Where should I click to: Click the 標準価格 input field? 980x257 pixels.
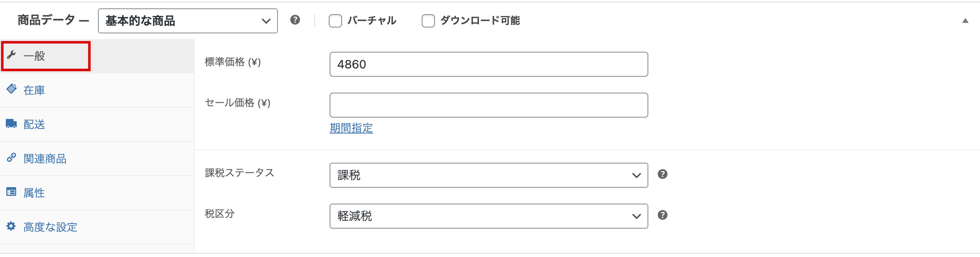point(488,64)
